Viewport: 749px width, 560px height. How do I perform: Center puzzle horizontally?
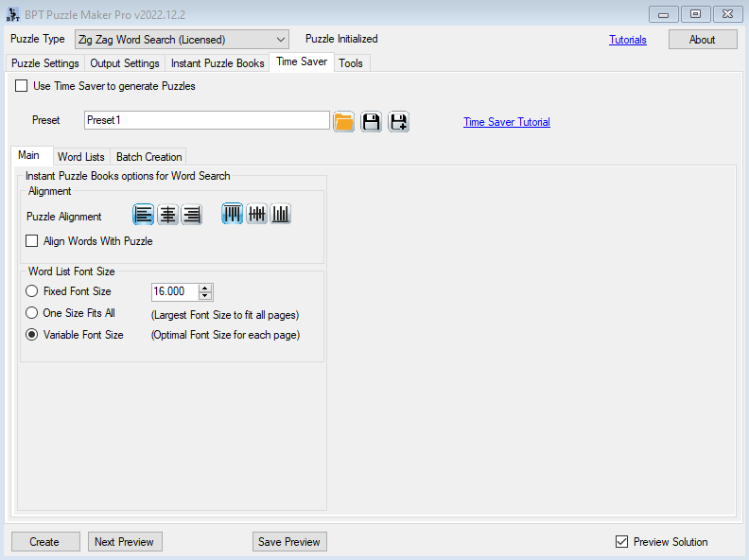[167, 215]
